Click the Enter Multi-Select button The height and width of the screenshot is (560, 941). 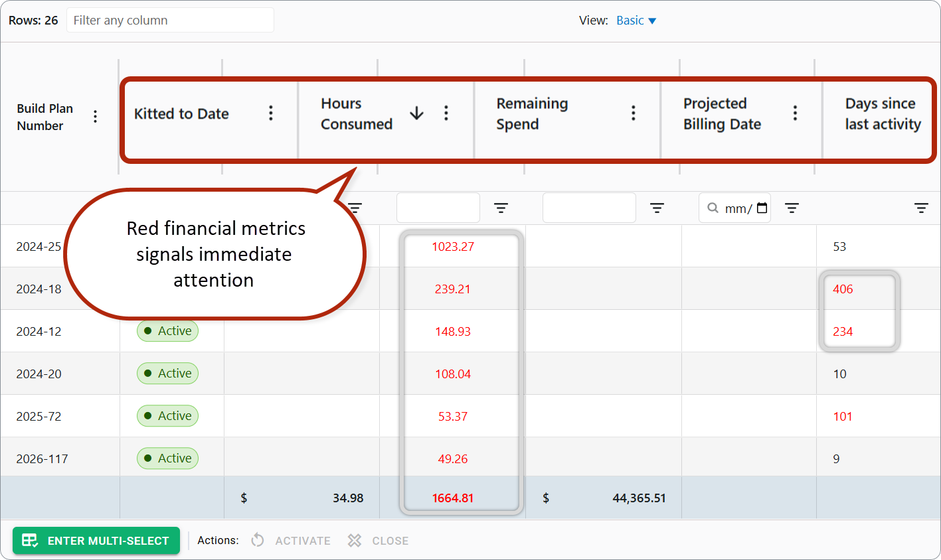(96, 541)
